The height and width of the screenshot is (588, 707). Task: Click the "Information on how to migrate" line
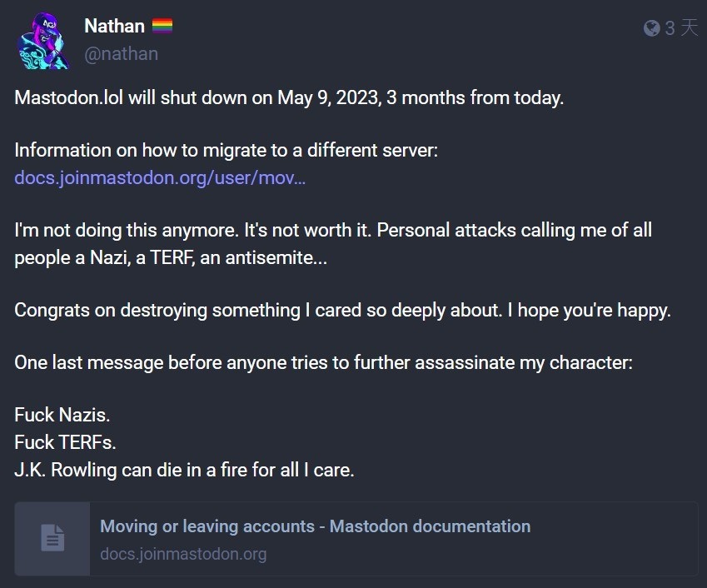coord(226,151)
